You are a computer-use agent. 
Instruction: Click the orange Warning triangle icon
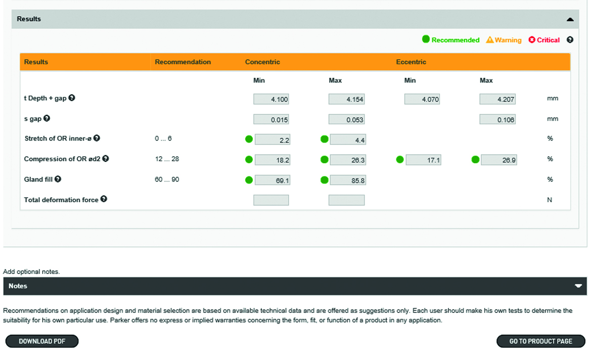point(490,39)
